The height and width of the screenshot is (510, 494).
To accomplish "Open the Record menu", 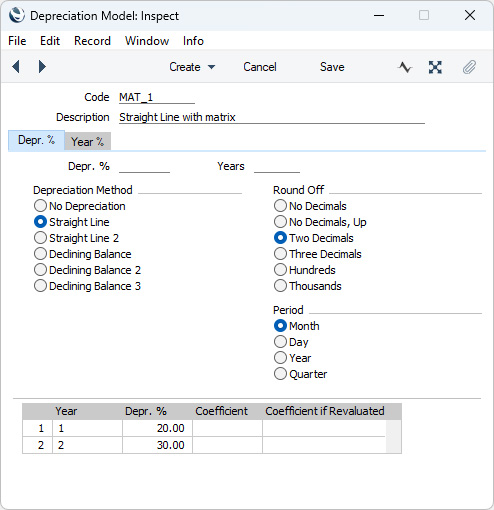I will point(92,41).
